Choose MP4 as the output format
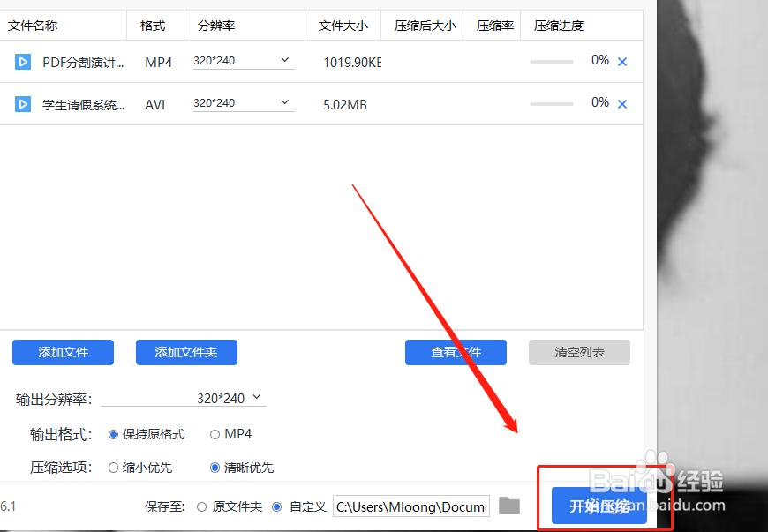Screen dimensions: 768x532 tap(215, 434)
